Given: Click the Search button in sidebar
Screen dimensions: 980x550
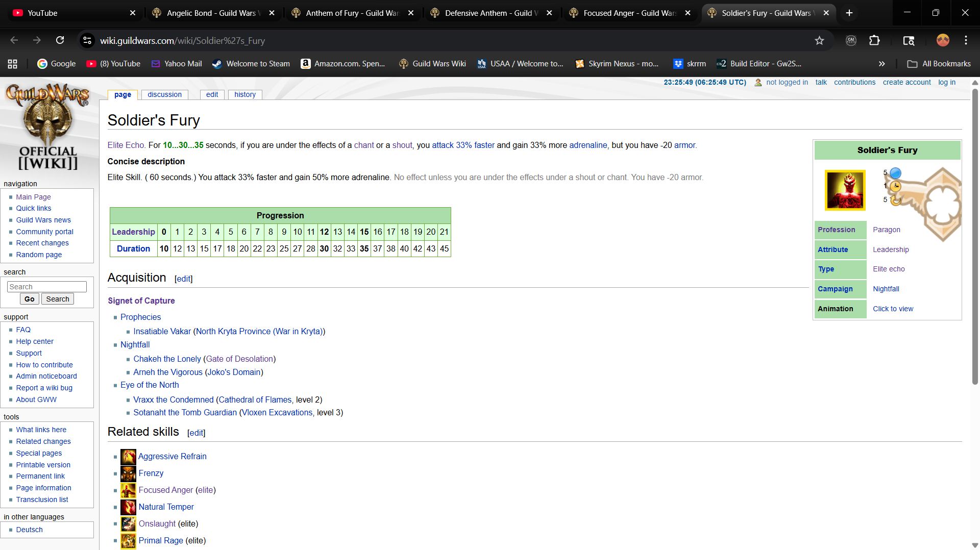Looking at the screenshot, I should click(58, 299).
